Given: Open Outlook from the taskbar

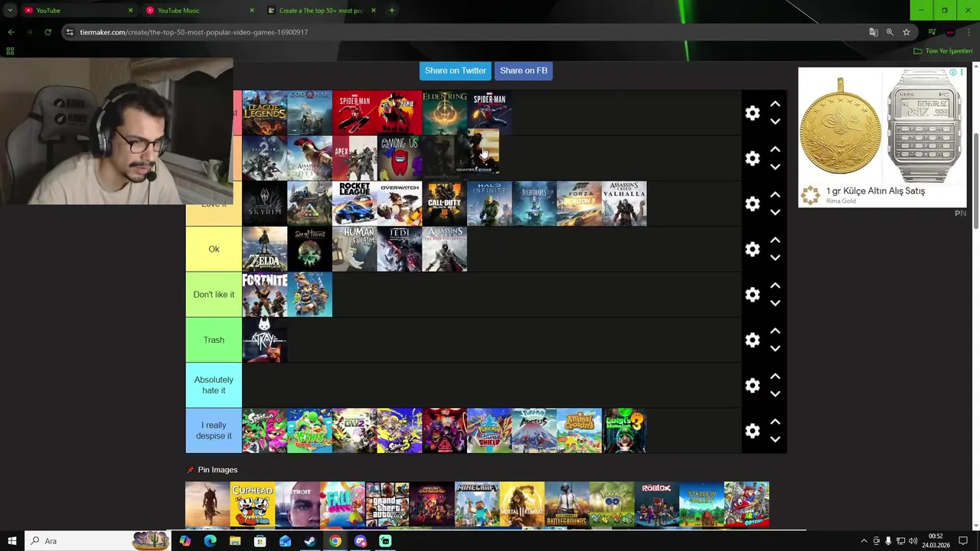Looking at the screenshot, I should click(x=285, y=541).
